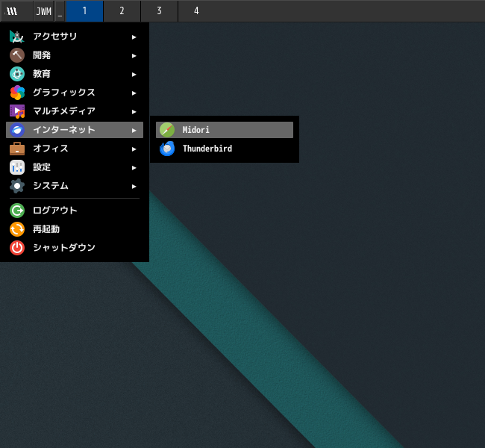Expand システム submenu arrow
The width and height of the screenshot is (485, 448).
pos(134,187)
